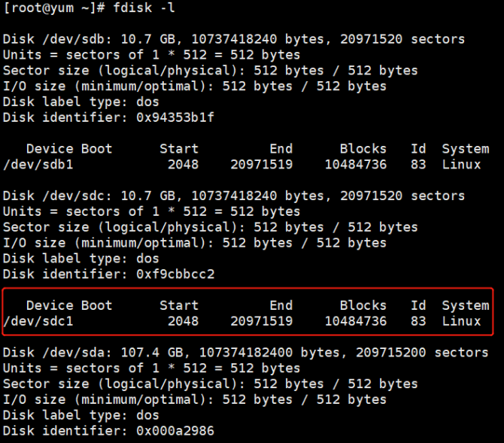Image resolution: width=504 pixels, height=443 pixels.
Task: Click disk identifier 0x000a2986
Action: point(175,431)
